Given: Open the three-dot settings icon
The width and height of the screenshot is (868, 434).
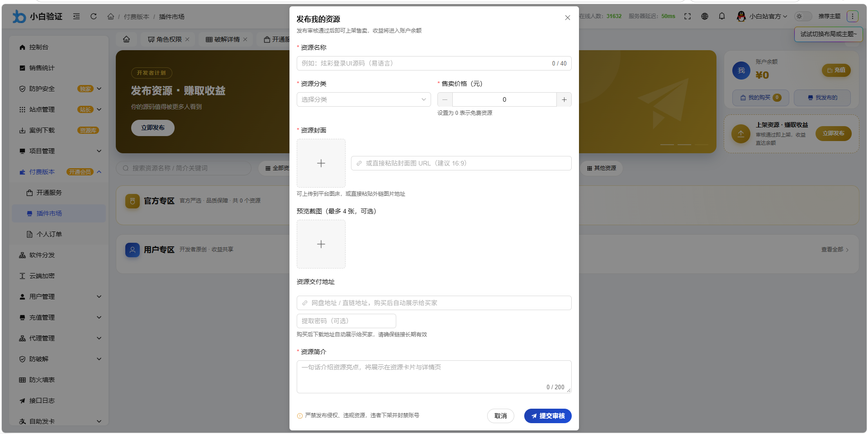Looking at the screenshot, I should 853,16.
